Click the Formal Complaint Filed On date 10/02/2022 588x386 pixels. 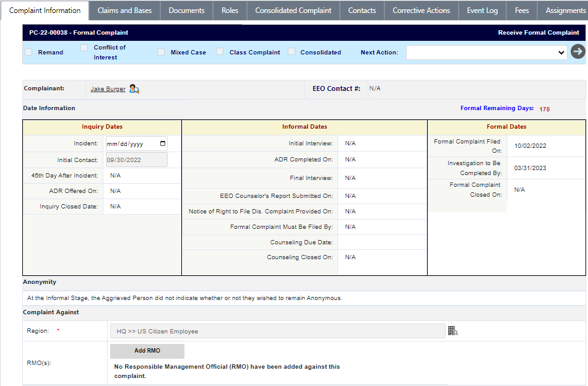tap(530, 146)
